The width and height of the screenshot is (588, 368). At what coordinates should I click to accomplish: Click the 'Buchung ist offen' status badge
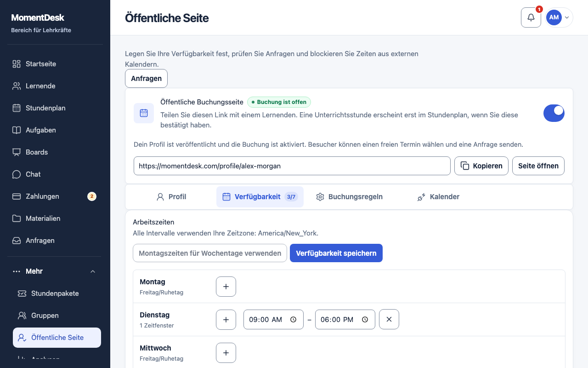point(279,102)
